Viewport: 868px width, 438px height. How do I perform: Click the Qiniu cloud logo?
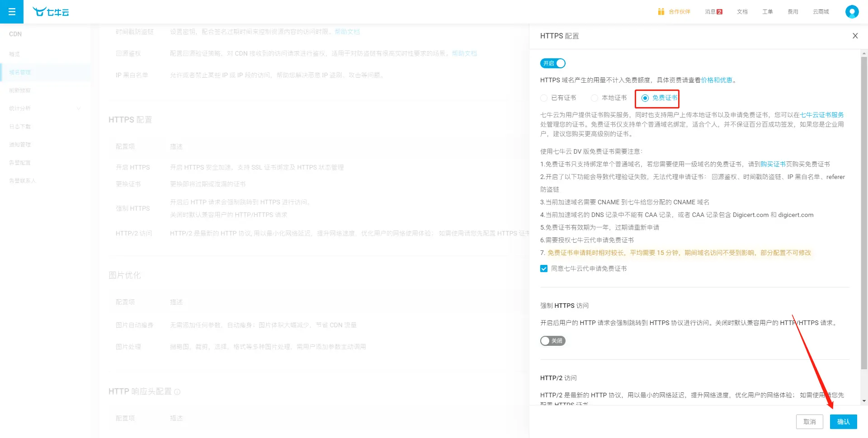51,12
